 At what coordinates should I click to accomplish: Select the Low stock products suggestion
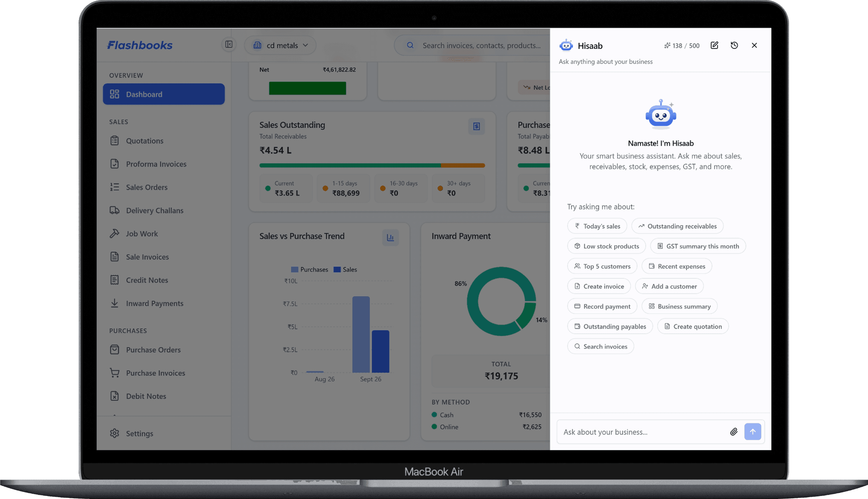[606, 246]
